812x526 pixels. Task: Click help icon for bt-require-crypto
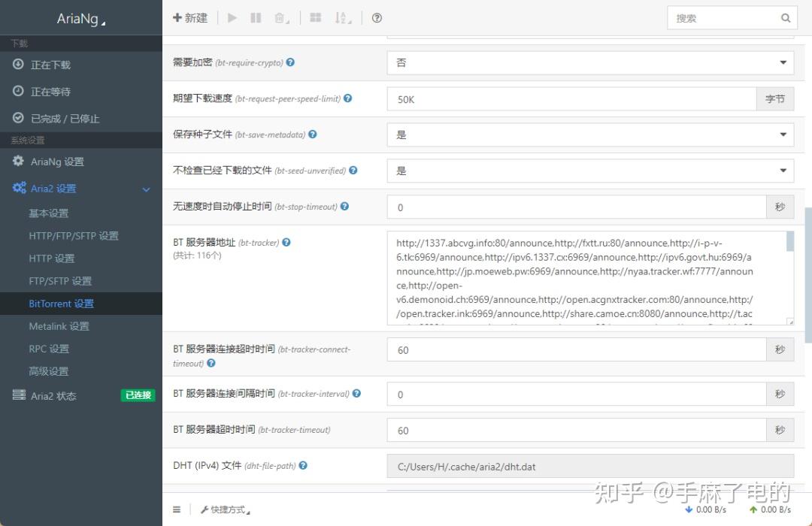click(290, 62)
